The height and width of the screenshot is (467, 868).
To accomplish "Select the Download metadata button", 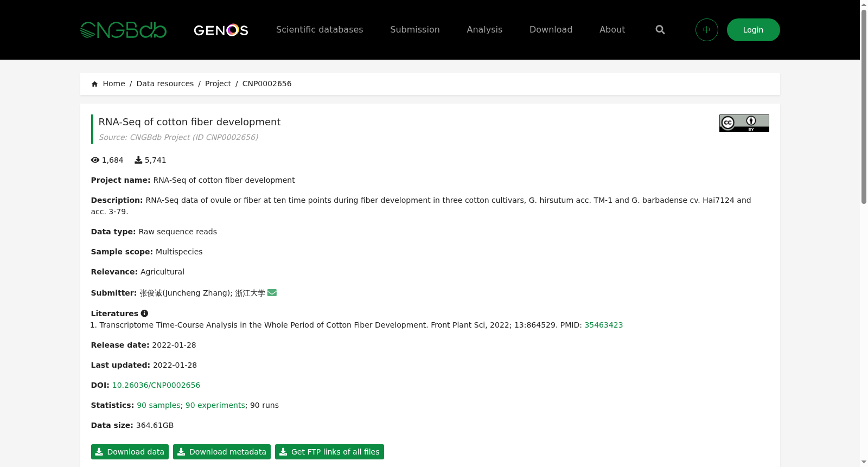I will [222, 452].
